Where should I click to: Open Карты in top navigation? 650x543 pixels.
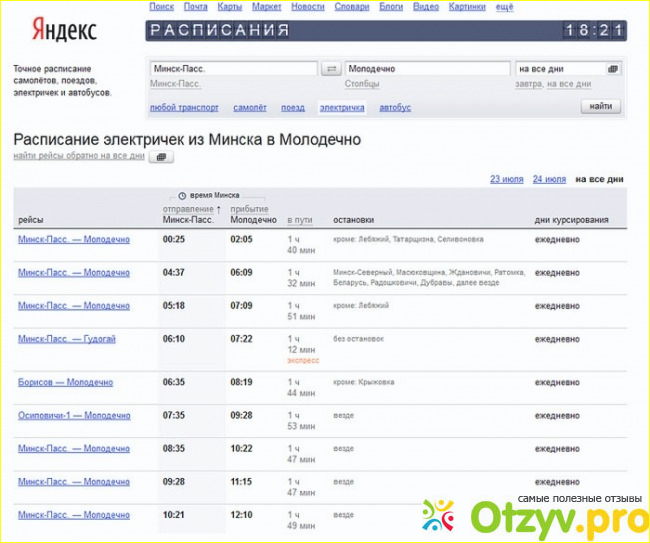(230, 7)
